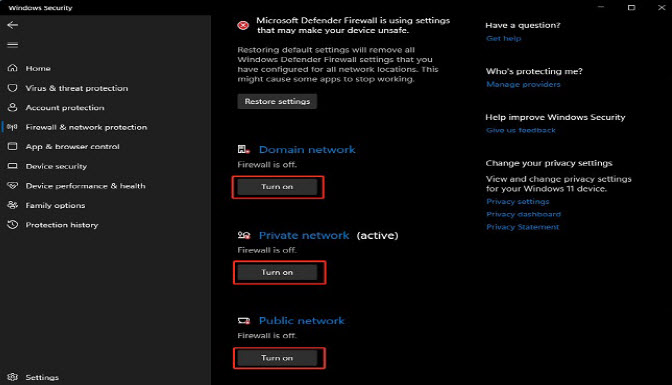
Task: Turn on the Domain network firewall
Action: coord(277,187)
